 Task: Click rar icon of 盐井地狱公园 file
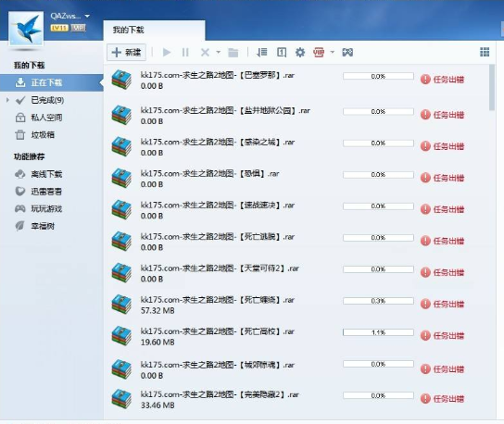tap(121, 115)
